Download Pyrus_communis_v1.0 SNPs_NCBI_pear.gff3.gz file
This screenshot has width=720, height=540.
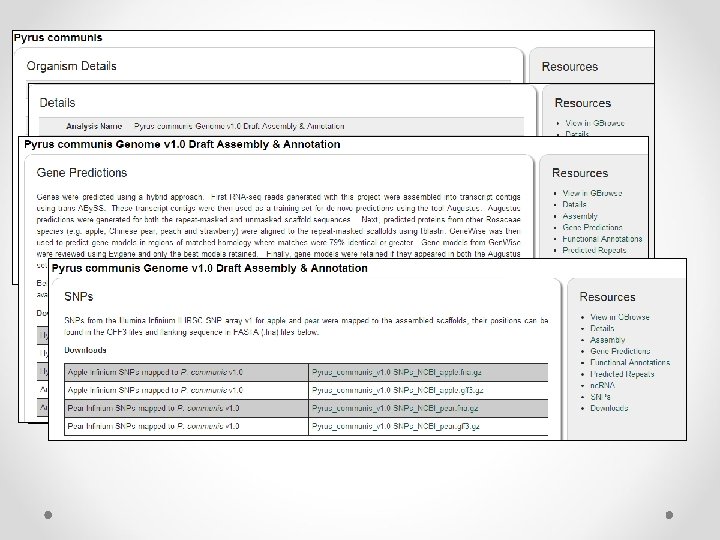pos(396,426)
